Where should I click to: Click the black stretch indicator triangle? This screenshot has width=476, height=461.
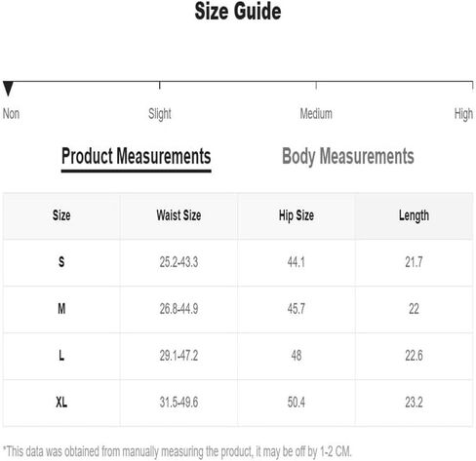(x=8, y=89)
